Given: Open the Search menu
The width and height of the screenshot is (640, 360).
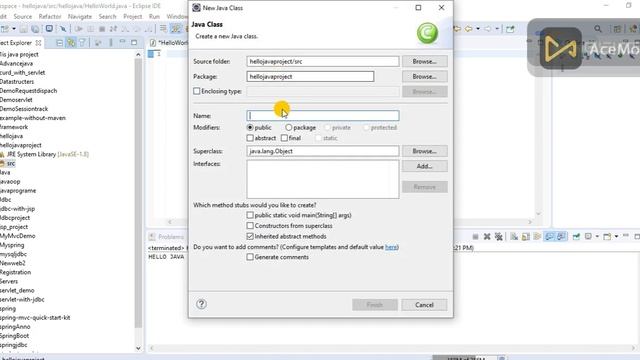Looking at the screenshot, I should 107,17.
